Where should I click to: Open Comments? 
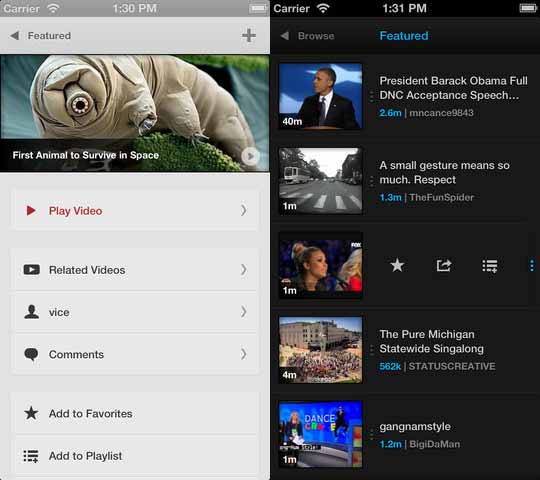click(x=135, y=354)
